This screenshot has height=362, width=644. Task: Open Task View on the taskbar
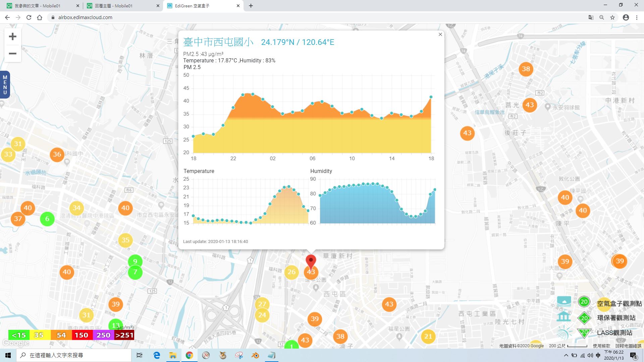(140, 355)
